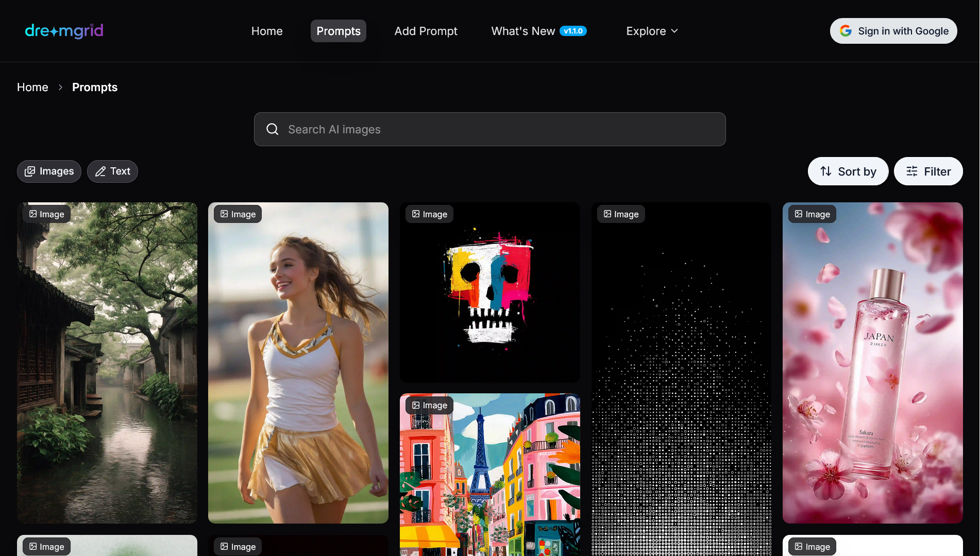980x556 pixels.
Task: Open the Add Prompt page
Action: click(426, 31)
